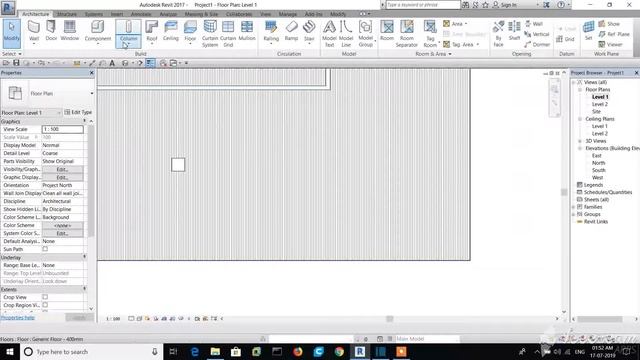This screenshot has height=360, width=640.
Task: Select the Set work plane tool
Action: click(x=588, y=31)
